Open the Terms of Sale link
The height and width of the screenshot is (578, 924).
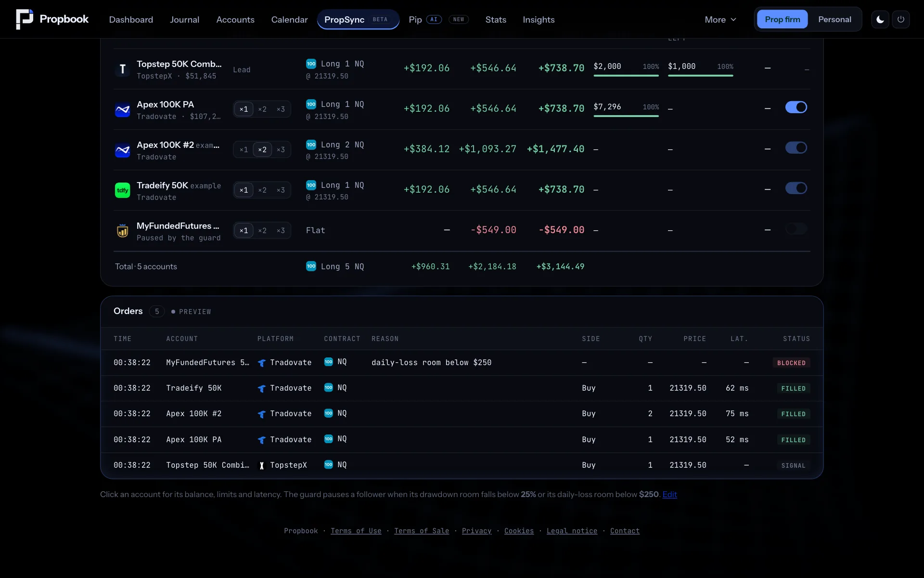click(x=422, y=531)
